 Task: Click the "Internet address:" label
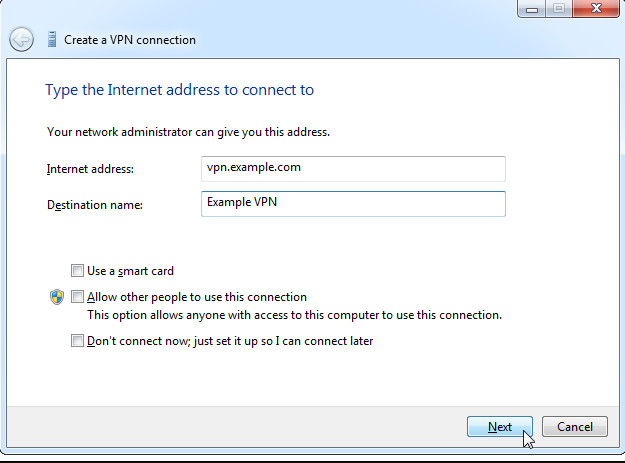point(90,169)
